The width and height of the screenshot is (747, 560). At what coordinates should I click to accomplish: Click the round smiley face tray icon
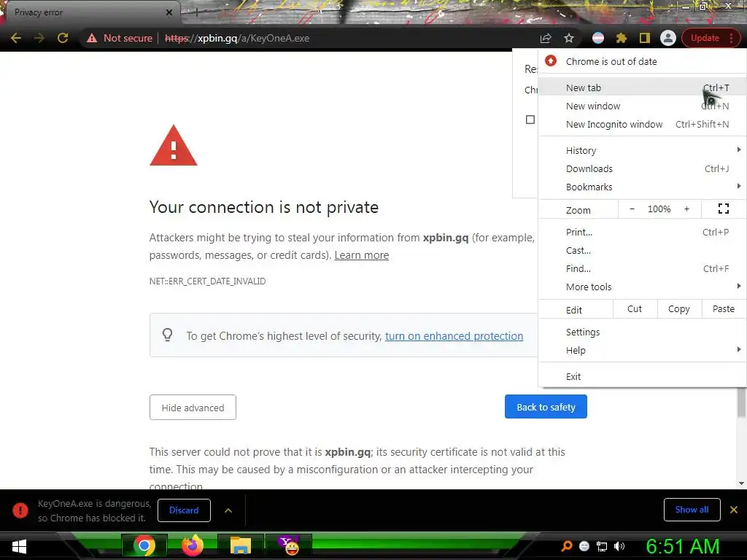[584, 546]
